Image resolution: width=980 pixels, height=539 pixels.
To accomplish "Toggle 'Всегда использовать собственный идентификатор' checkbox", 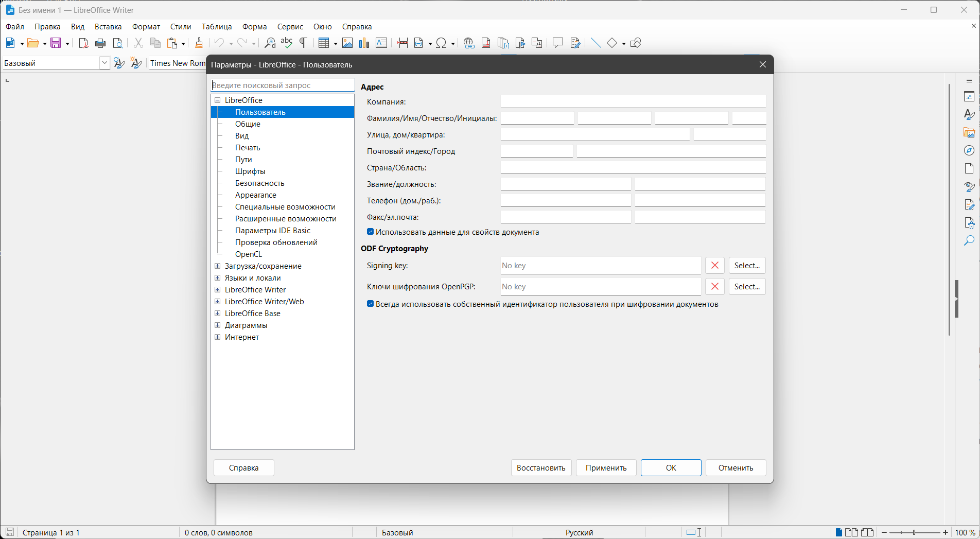I will [x=370, y=304].
